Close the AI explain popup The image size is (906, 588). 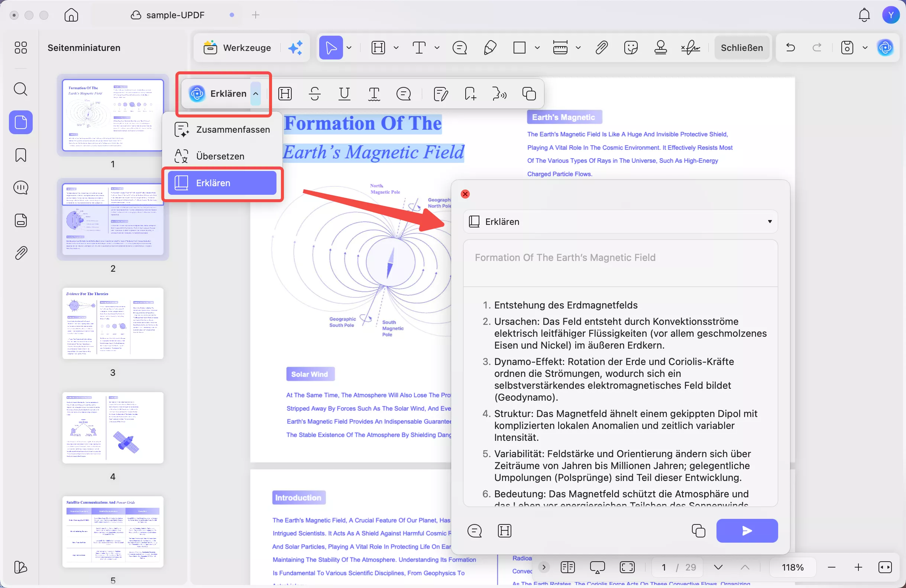click(x=465, y=194)
